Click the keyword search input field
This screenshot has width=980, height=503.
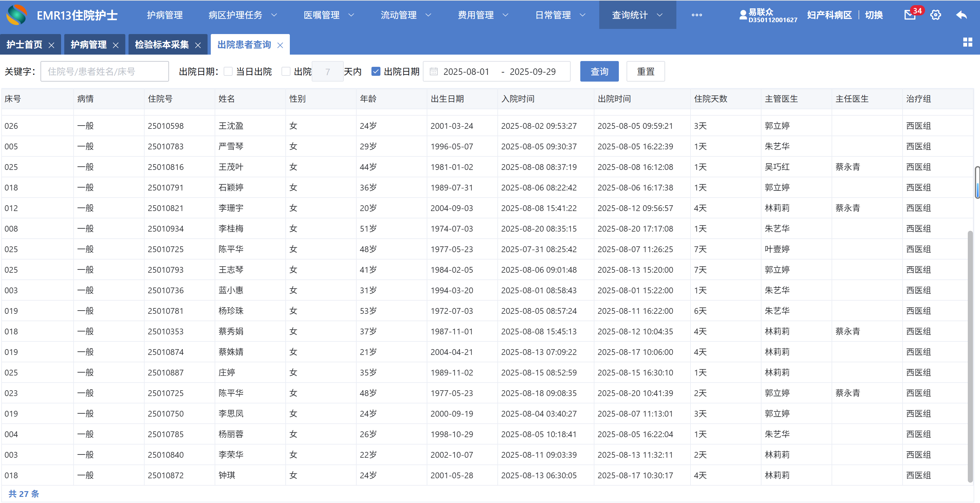(105, 72)
